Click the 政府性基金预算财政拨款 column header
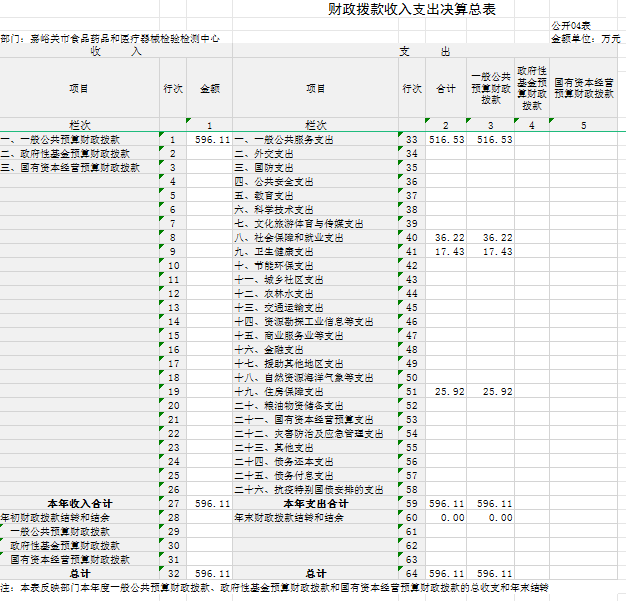Image resolution: width=626 pixels, height=601 pixels. click(x=531, y=88)
